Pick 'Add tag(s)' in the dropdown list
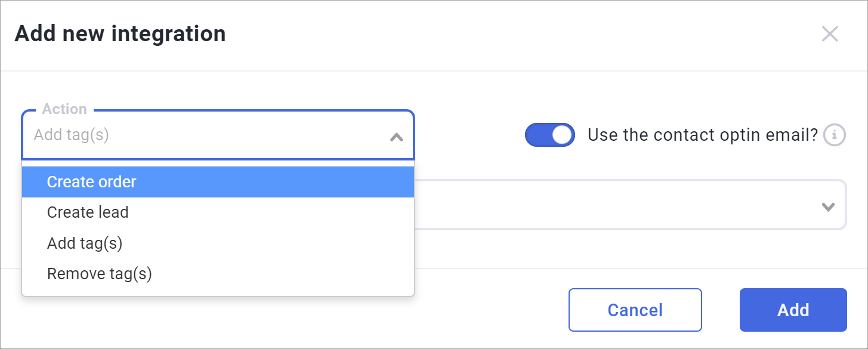This screenshot has height=349, width=868. [x=85, y=243]
